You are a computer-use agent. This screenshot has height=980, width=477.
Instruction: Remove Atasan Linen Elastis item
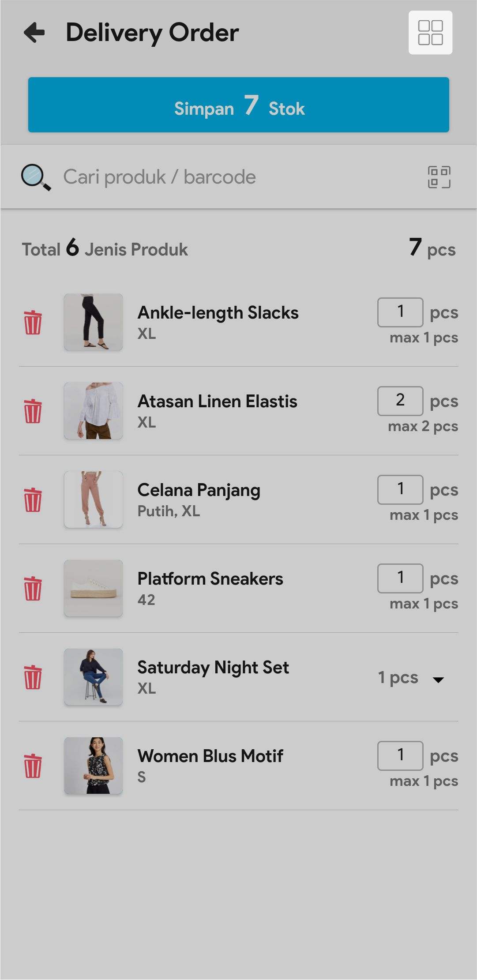(33, 411)
